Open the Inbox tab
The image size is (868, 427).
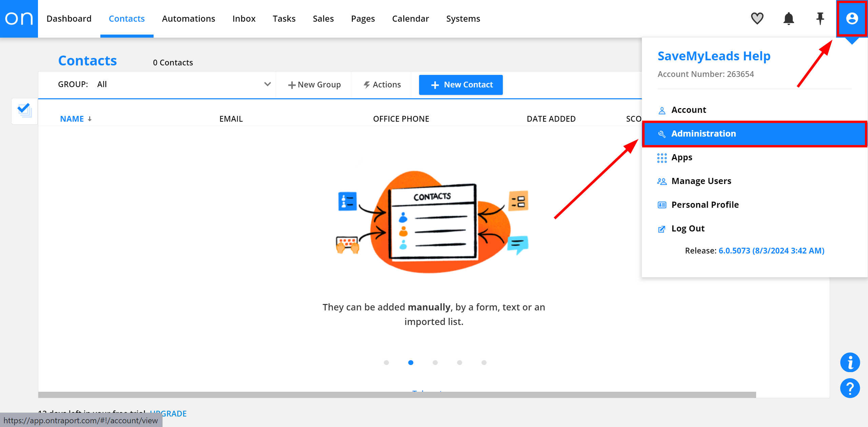(x=244, y=19)
